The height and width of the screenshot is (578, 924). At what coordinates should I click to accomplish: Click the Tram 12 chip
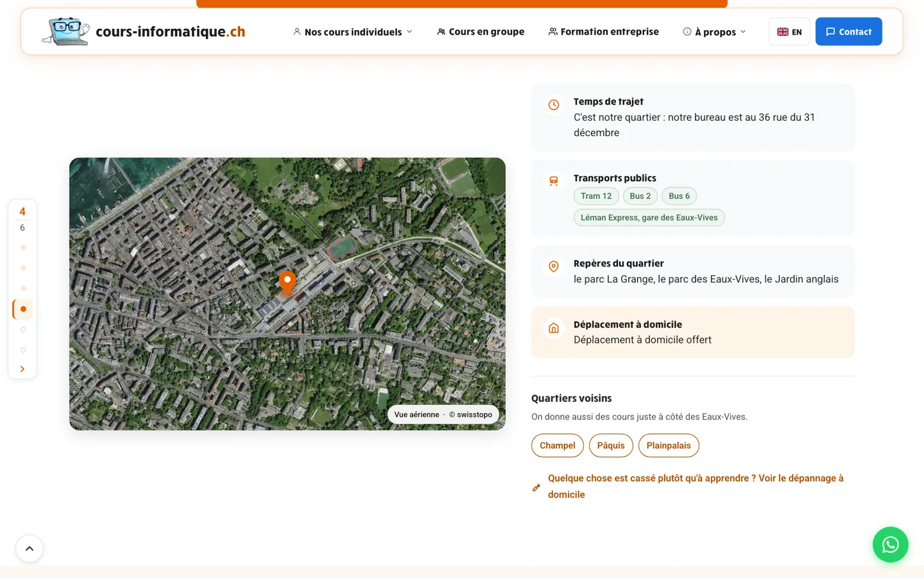[596, 196]
